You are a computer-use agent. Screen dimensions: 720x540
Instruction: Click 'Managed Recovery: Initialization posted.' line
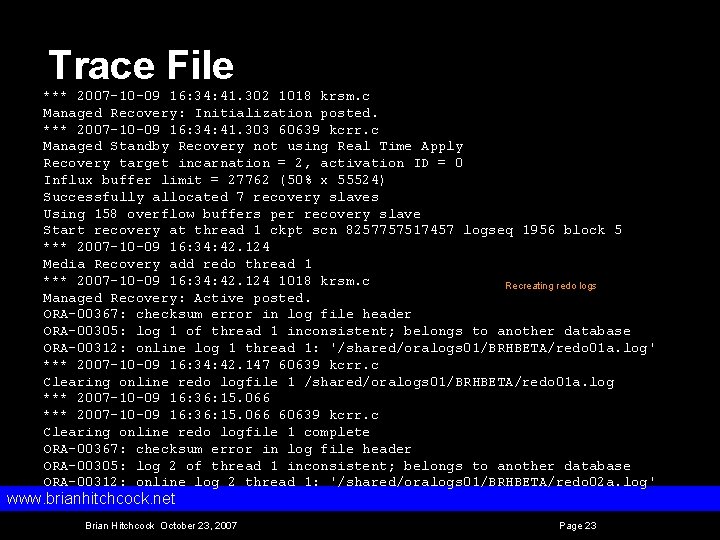coord(210,113)
